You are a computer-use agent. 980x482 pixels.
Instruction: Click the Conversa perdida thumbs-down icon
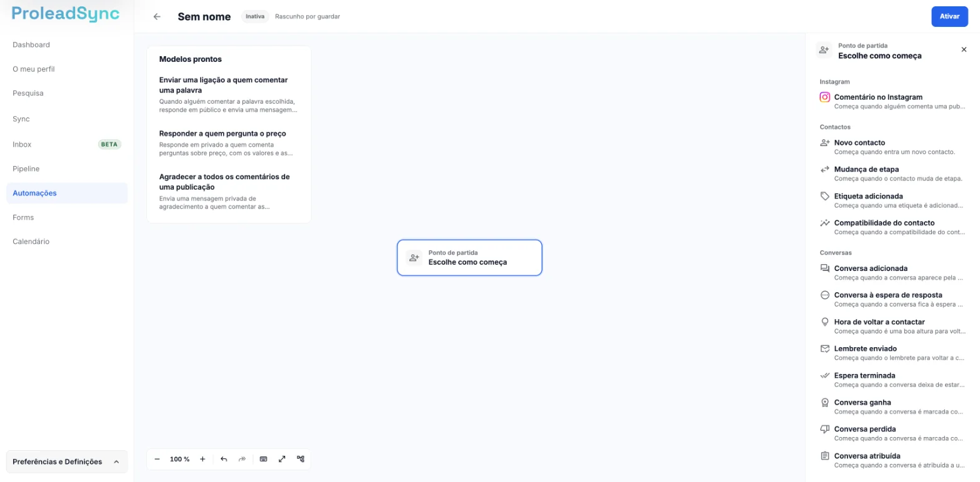(x=825, y=429)
